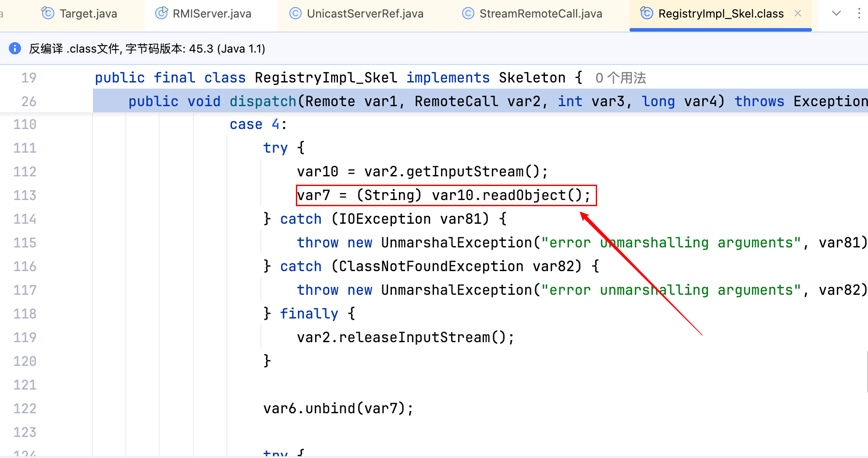Click the blue info icon in decompile banner
Viewport: 868px width, 458px height.
point(15,48)
